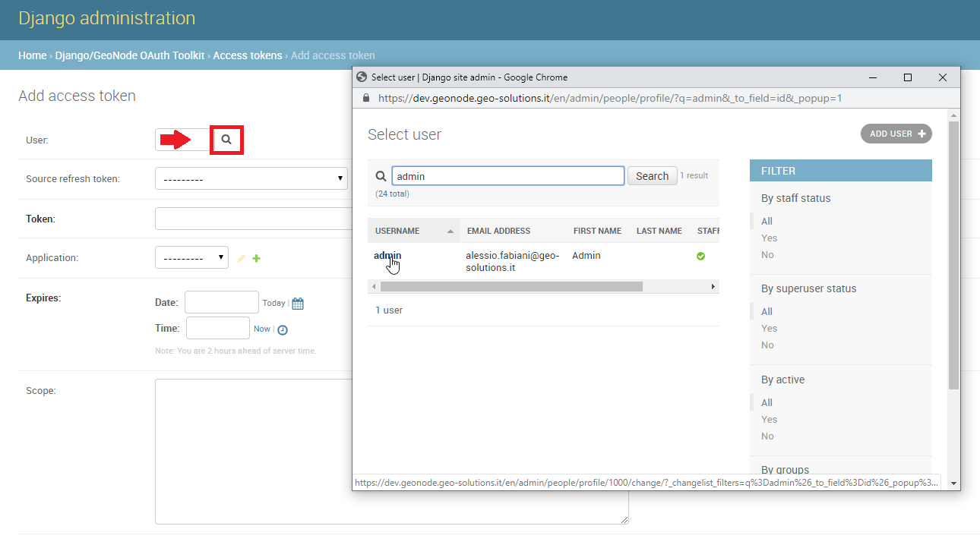Click the popup vertical scrollbar up arrow
Viewport: 980px width, 545px height.
954,115
